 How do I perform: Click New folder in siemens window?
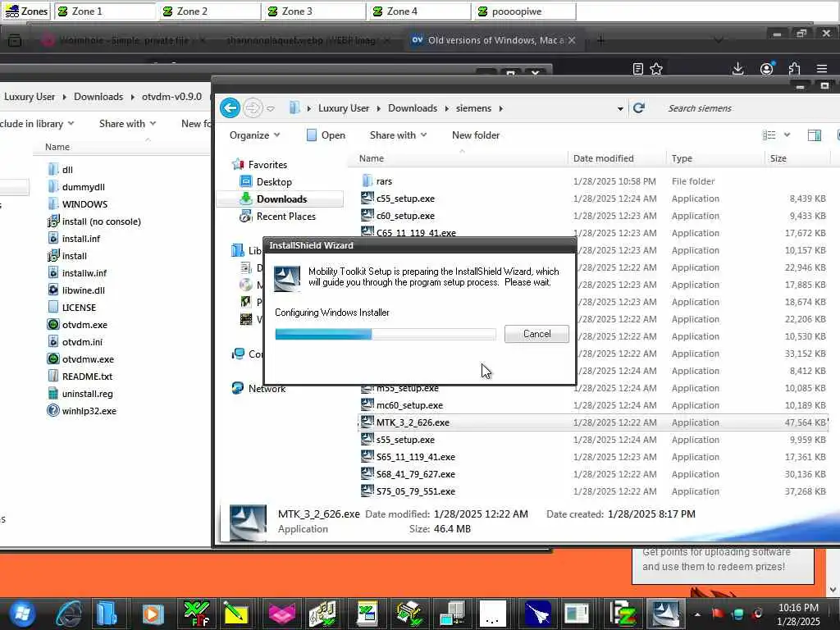[x=476, y=135]
